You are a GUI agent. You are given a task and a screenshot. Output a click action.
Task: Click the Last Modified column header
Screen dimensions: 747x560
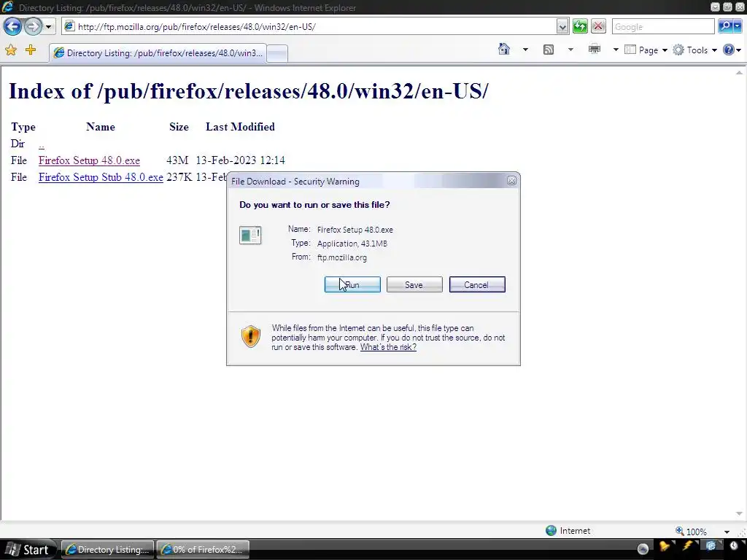pos(240,127)
